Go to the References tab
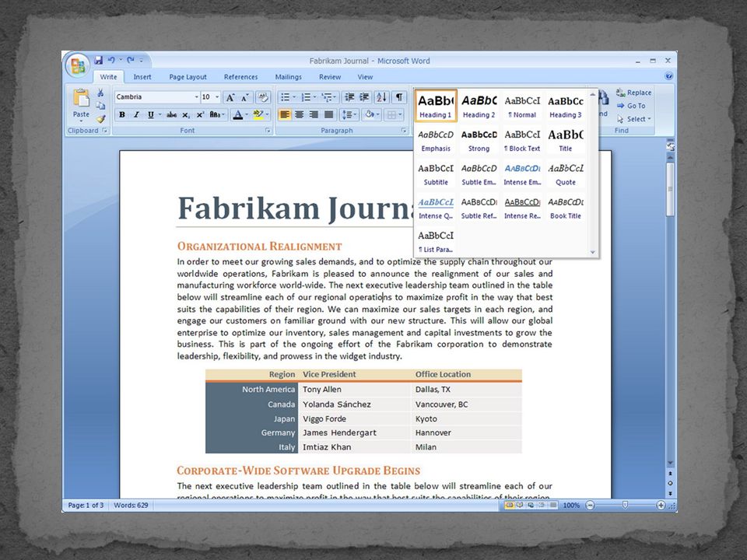This screenshot has width=747, height=560. pyautogui.click(x=240, y=77)
